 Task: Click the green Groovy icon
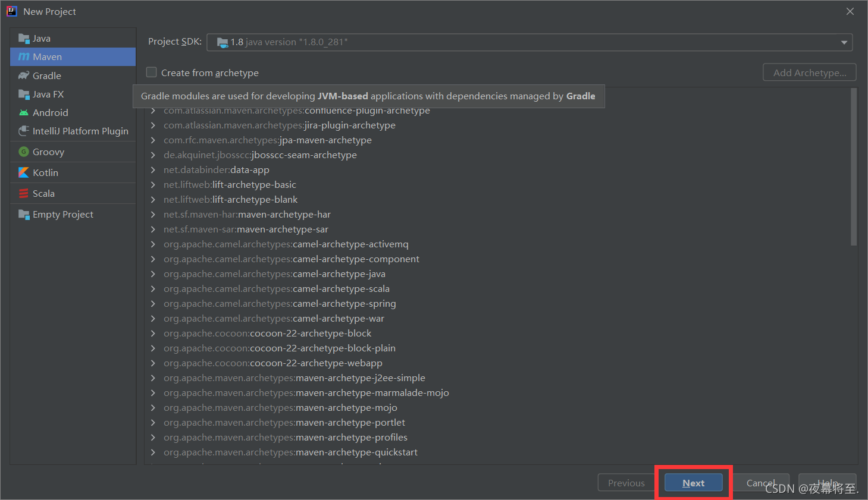coord(24,152)
